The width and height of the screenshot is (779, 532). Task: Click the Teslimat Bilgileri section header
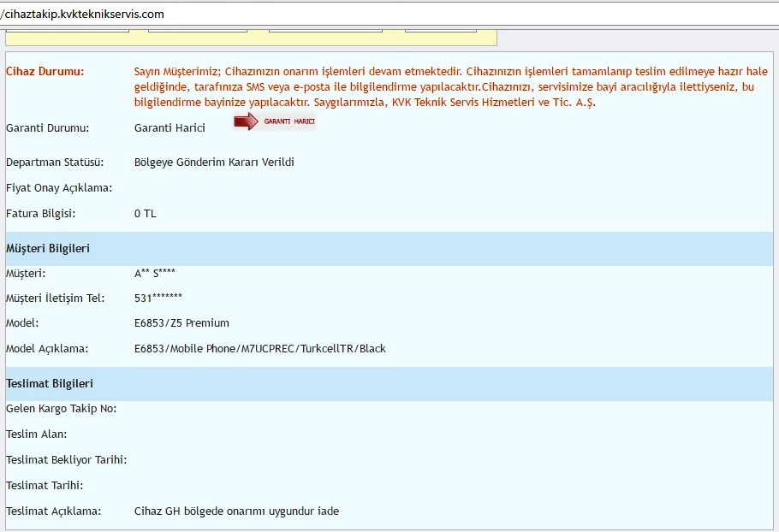point(50,384)
